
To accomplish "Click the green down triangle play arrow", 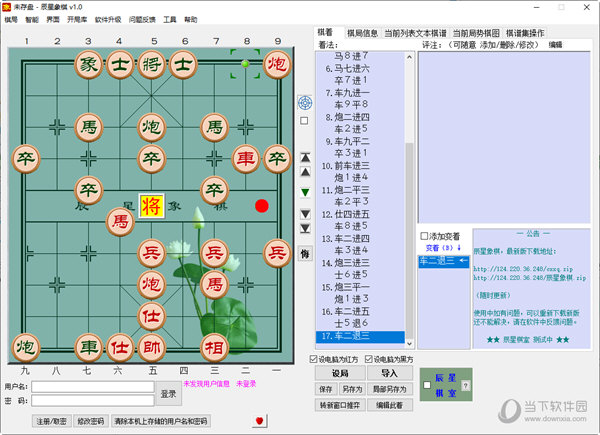I will point(305,192).
